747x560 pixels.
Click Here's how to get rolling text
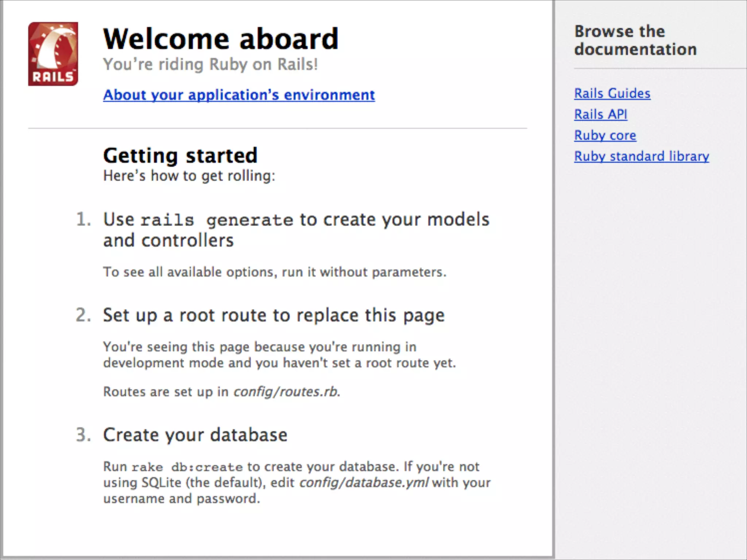(x=189, y=176)
